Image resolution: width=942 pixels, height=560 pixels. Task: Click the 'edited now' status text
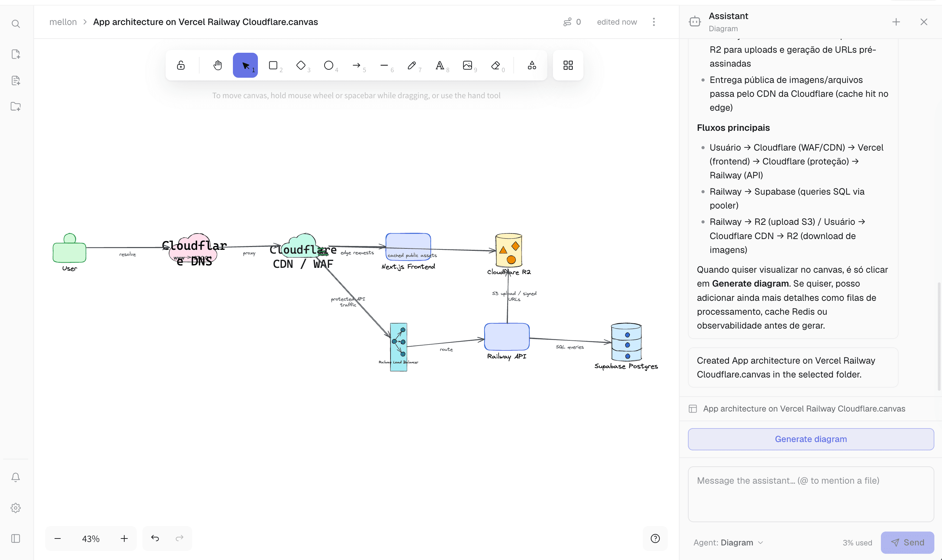pyautogui.click(x=617, y=22)
